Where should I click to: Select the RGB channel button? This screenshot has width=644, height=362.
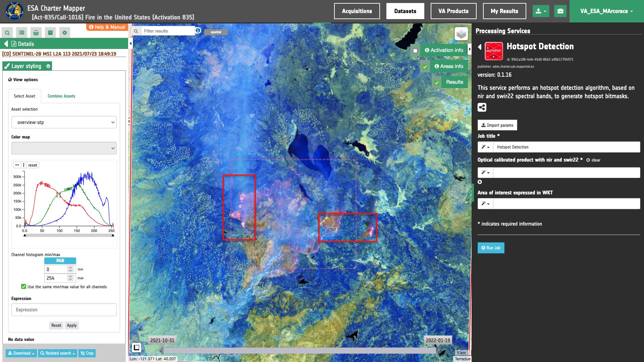tap(60, 261)
